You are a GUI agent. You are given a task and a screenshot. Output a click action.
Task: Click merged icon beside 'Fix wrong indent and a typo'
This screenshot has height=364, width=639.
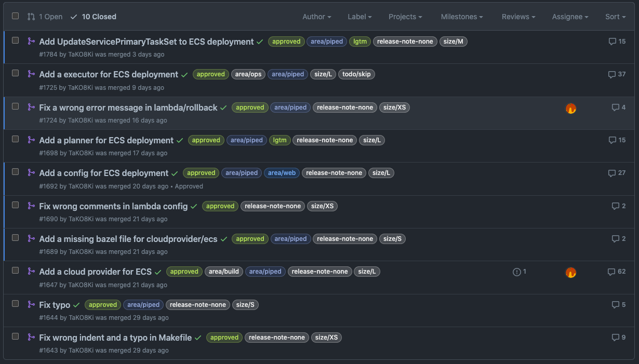coord(31,337)
